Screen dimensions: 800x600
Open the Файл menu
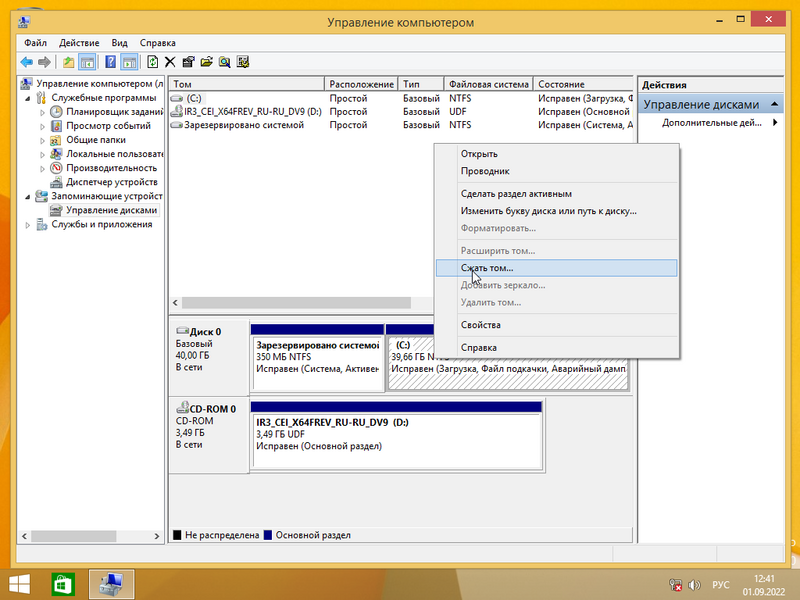point(35,43)
